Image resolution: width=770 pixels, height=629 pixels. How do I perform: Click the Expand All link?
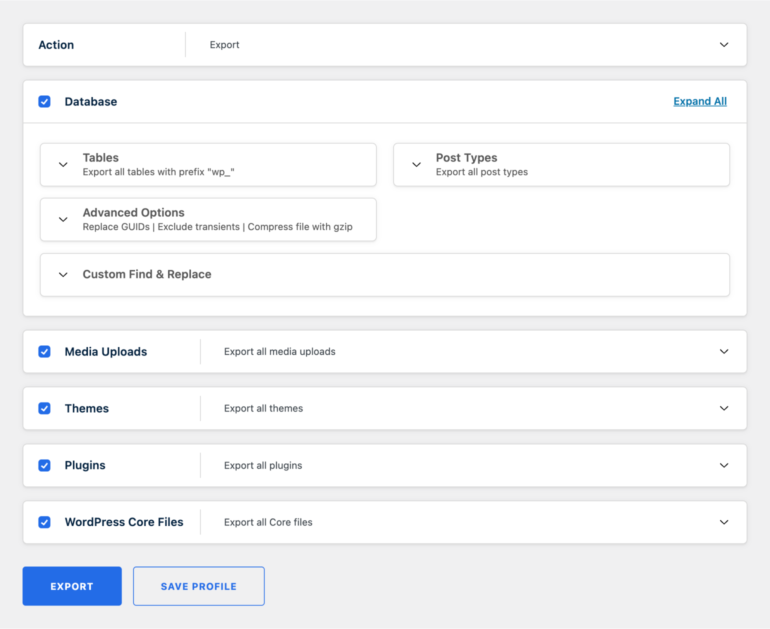[x=699, y=102]
